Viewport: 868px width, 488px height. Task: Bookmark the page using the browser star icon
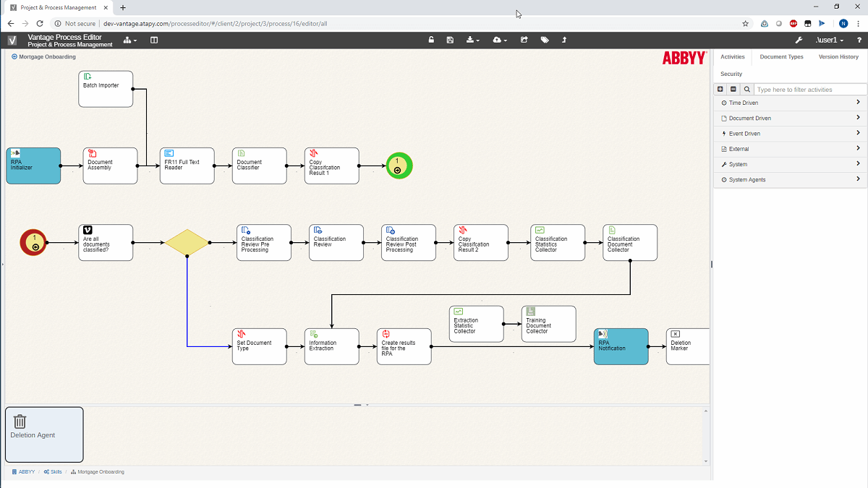[x=746, y=23]
